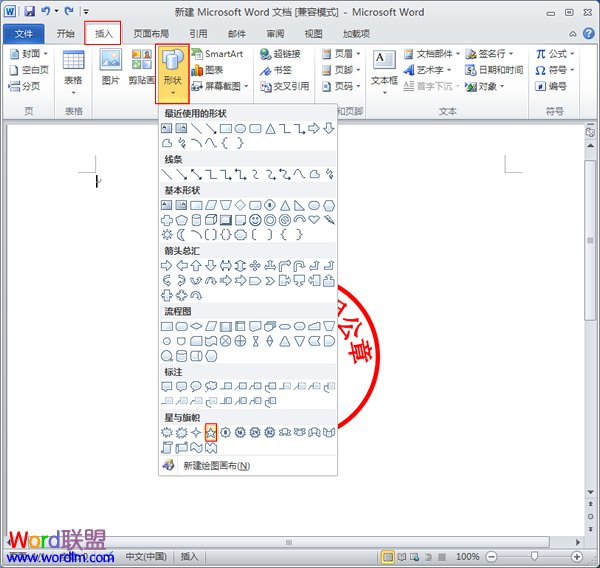Image resolution: width=600 pixels, height=568 pixels.
Task: Select the wave flag shape
Action: point(196,447)
